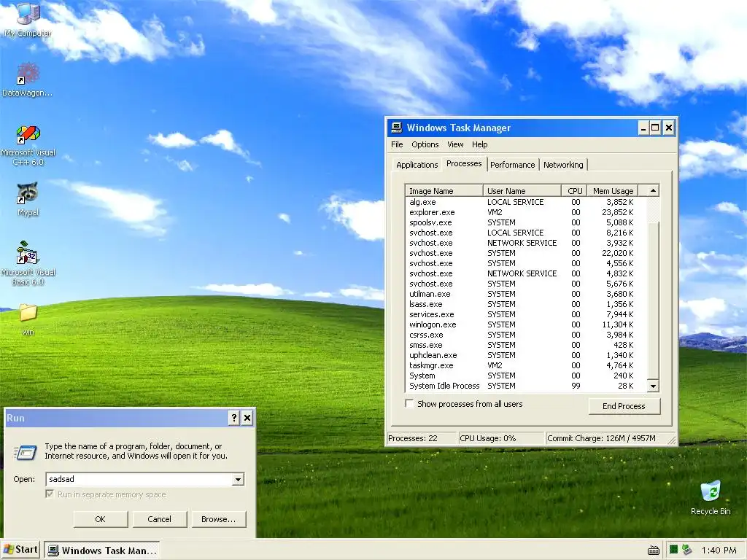The image size is (747, 560).
Task: Switch to the Performance tab
Action: (x=513, y=165)
